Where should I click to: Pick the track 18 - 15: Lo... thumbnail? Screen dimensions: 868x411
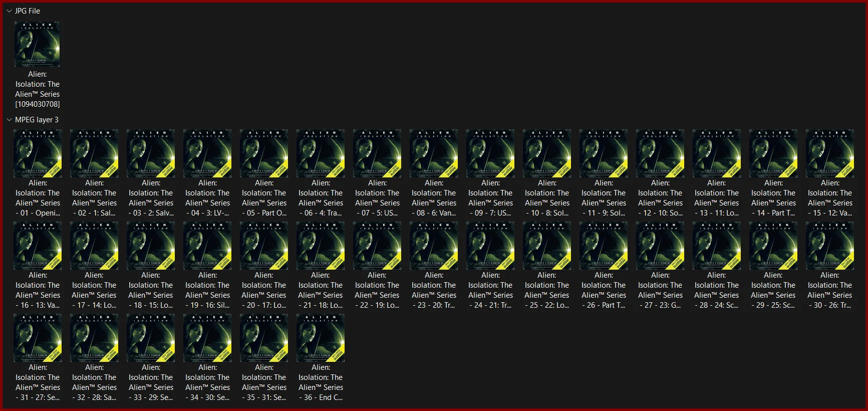(x=151, y=245)
